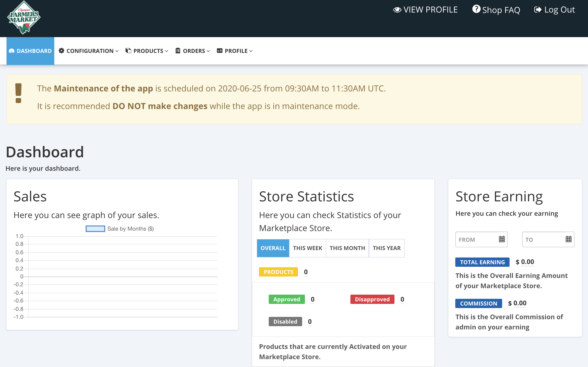Toggle the Sale by Months legend box
Image resolution: width=588 pixels, height=367 pixels.
95,229
